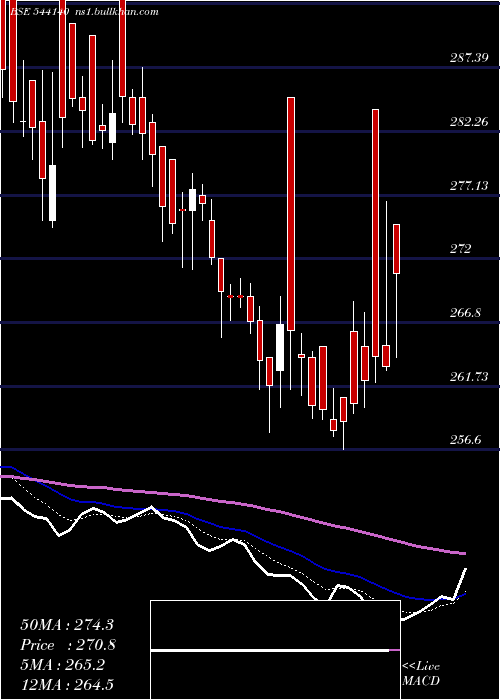Click the last candlestick on the right
The image size is (500, 700).
point(396,249)
